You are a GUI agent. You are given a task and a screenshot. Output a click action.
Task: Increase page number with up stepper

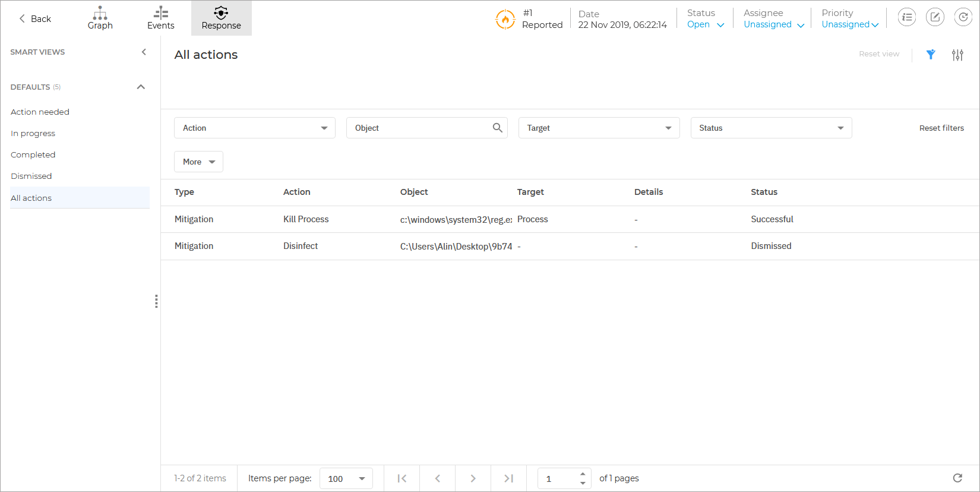(583, 474)
